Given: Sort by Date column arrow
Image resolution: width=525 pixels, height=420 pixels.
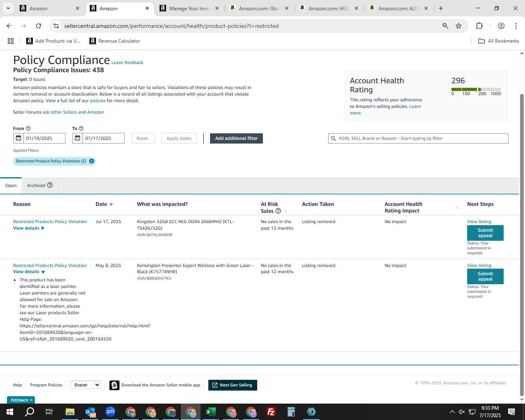Looking at the screenshot, I should (111, 204).
